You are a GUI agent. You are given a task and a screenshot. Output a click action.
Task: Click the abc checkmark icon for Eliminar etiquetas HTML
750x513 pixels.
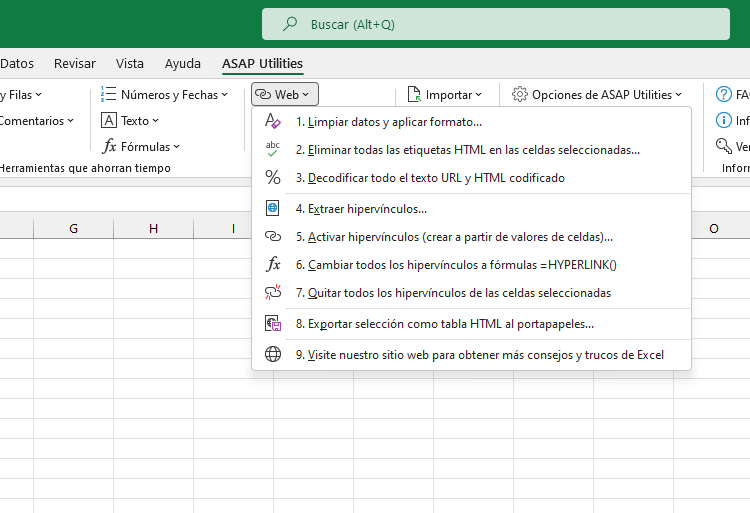(273, 150)
